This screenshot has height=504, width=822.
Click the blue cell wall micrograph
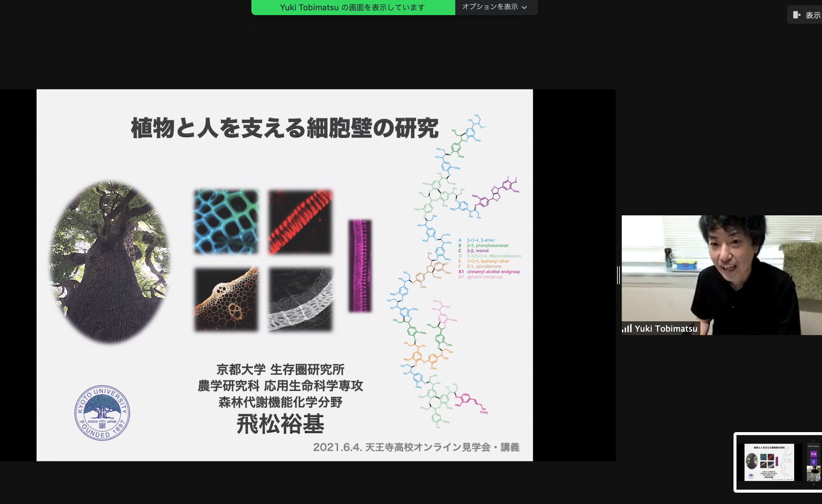click(226, 222)
